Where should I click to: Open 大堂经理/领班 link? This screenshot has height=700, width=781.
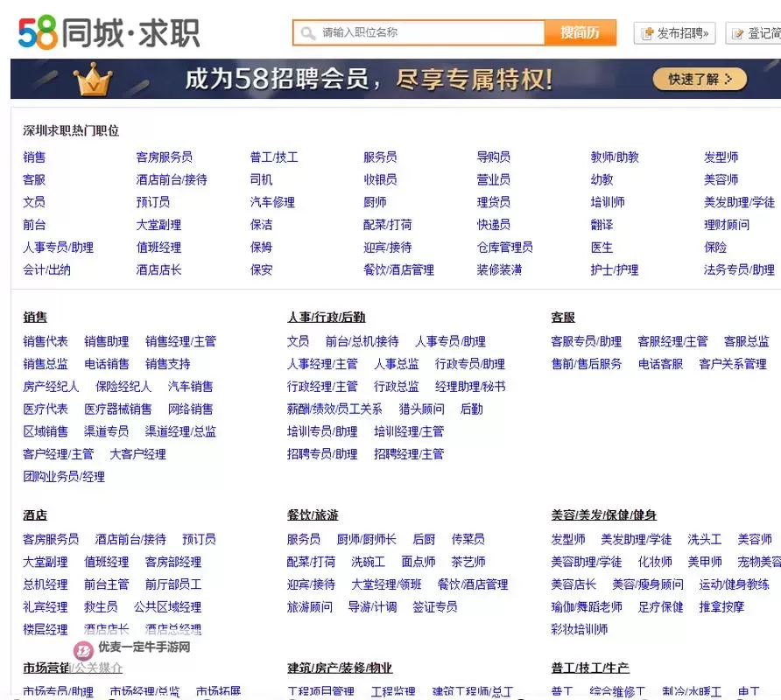click(386, 584)
